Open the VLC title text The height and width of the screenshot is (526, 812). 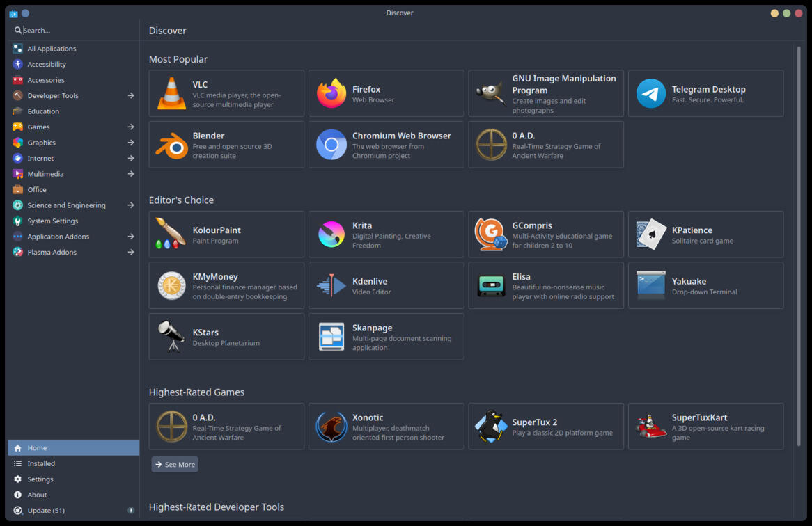pyautogui.click(x=200, y=84)
